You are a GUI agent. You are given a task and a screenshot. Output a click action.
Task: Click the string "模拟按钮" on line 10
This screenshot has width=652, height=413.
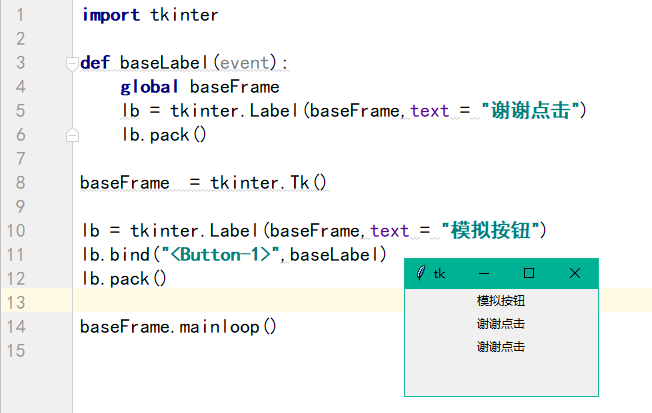point(490,230)
